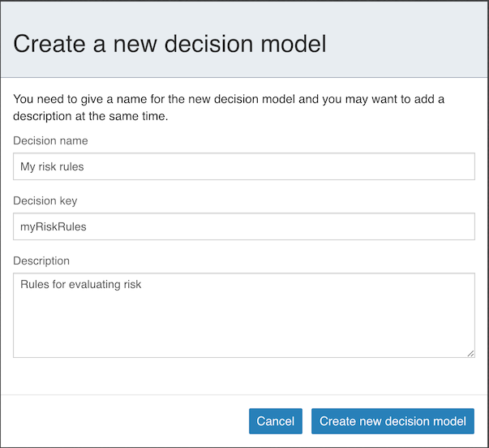Click the "Rules for evaluating risk" text
This screenshot has height=448, width=489.
[81, 285]
